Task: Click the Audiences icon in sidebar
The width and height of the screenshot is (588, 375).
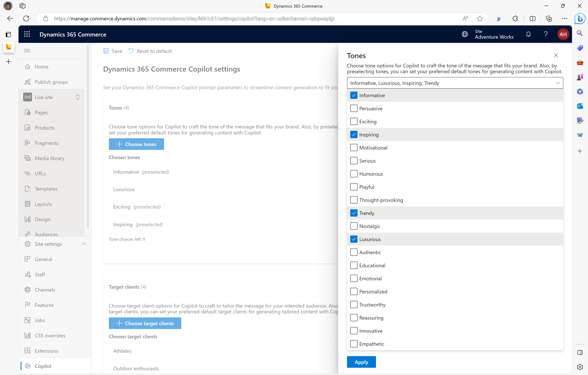Action: click(28, 234)
